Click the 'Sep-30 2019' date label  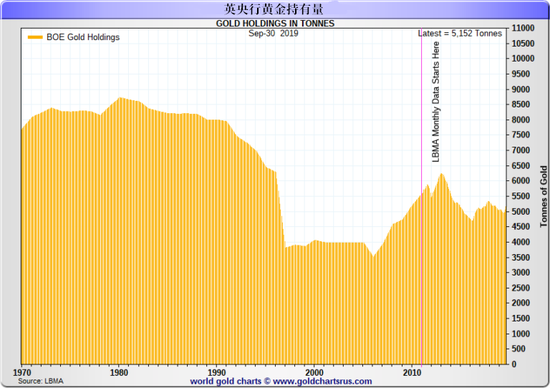pyautogui.click(x=273, y=33)
